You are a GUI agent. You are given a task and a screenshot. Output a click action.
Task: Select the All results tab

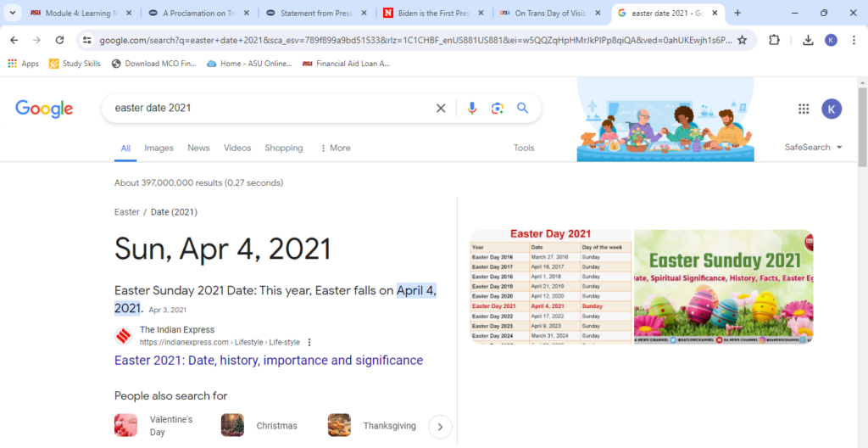pos(125,148)
